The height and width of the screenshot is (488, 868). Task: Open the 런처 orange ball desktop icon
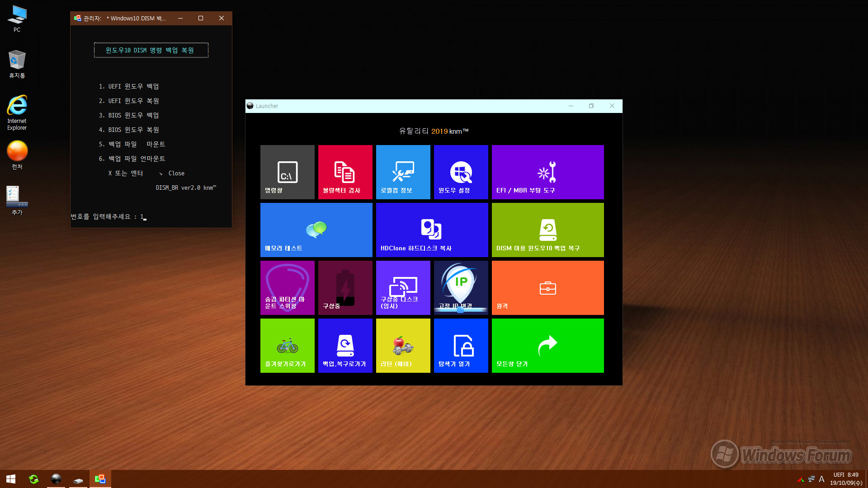pos(17,155)
